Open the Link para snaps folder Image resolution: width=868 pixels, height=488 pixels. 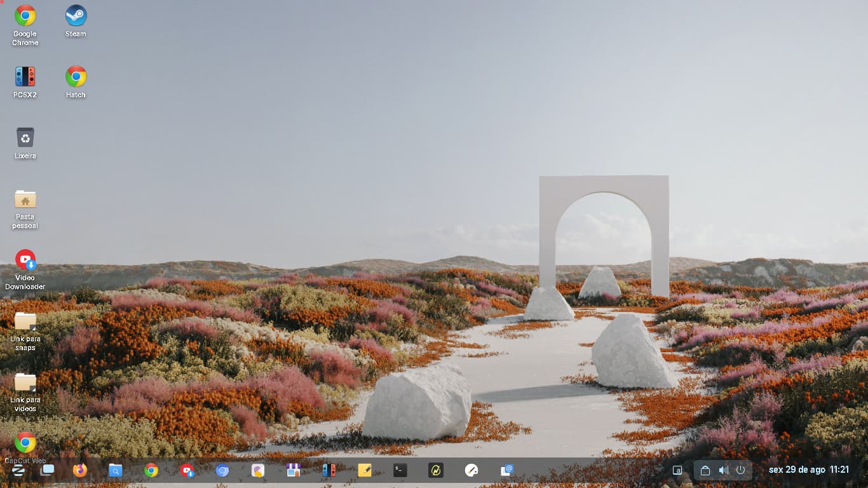25,321
